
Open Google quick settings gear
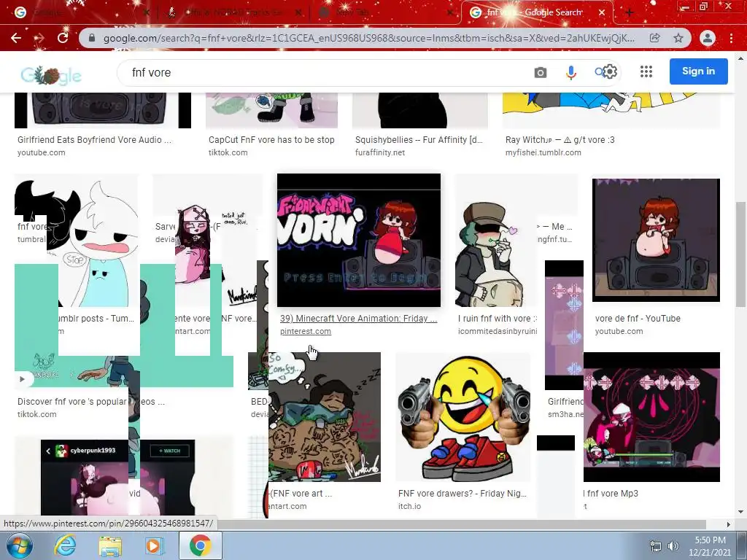point(611,72)
